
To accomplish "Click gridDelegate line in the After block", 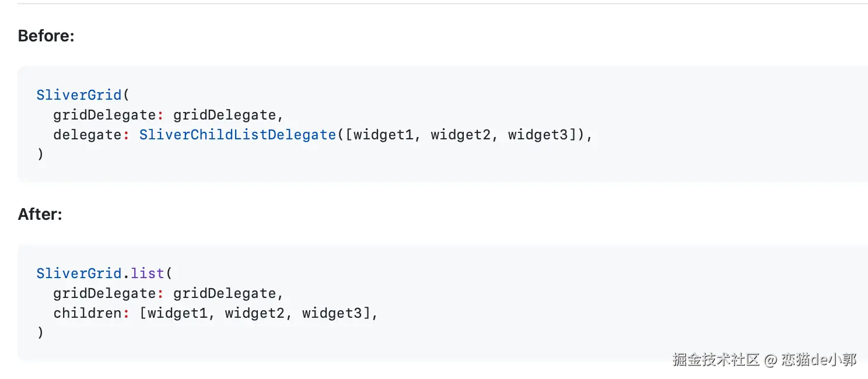I will coord(168,293).
